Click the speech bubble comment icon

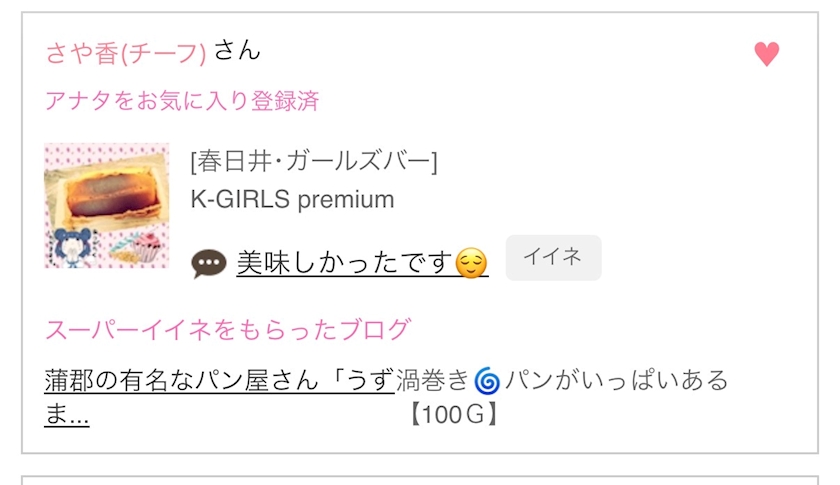pos(207,263)
